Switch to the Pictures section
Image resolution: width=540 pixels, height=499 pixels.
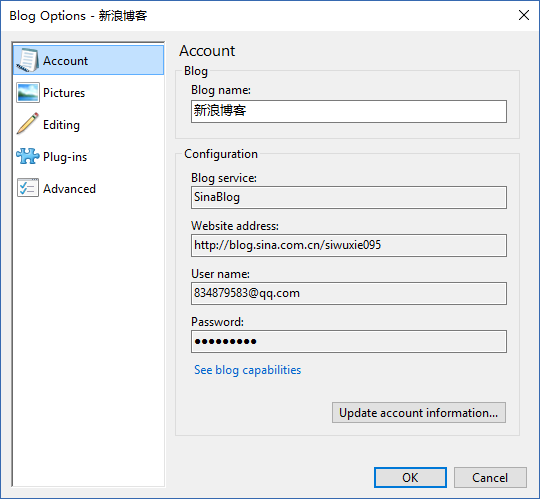(89, 93)
